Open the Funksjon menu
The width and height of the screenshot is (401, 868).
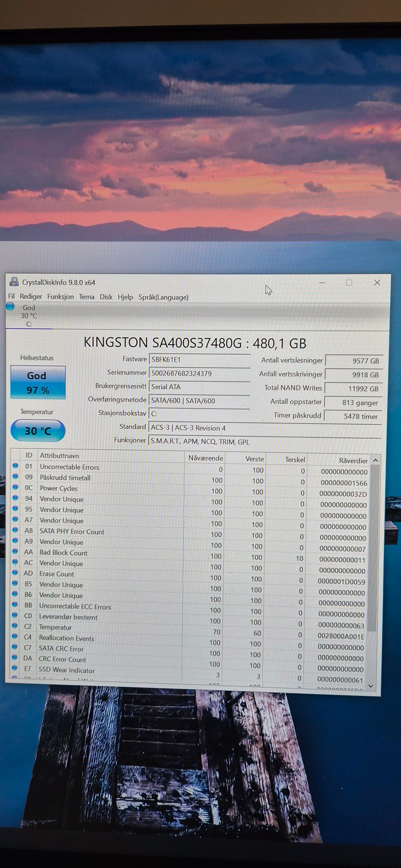61,297
